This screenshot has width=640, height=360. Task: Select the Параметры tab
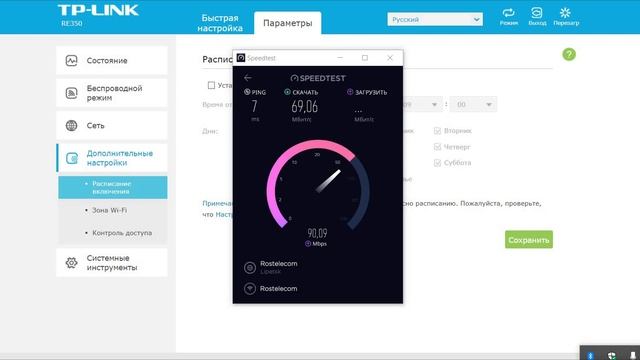tap(287, 23)
